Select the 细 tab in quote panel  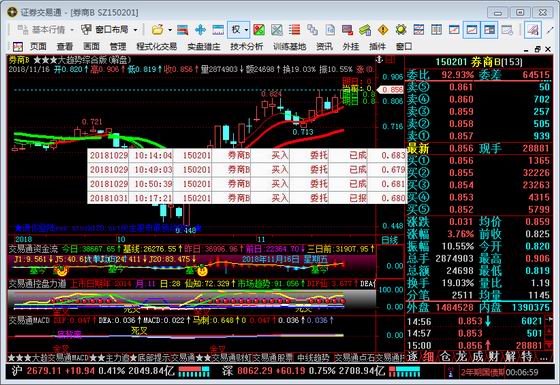(x=428, y=356)
